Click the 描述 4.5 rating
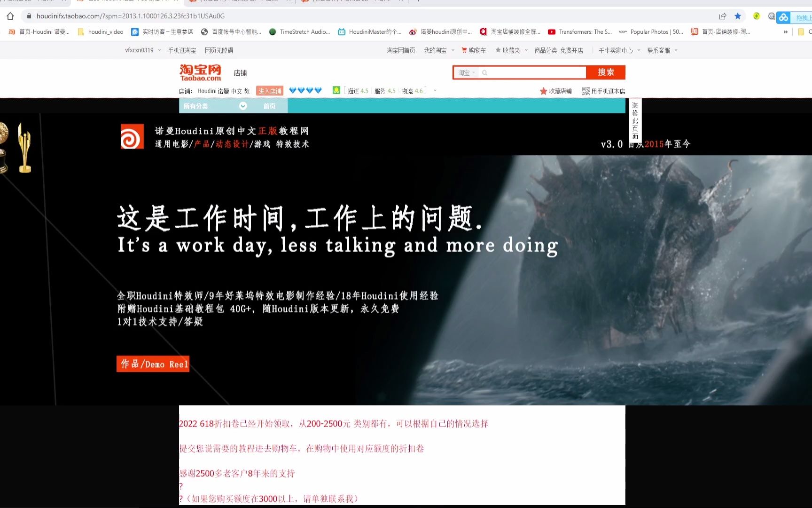The image size is (812, 508). (358, 91)
